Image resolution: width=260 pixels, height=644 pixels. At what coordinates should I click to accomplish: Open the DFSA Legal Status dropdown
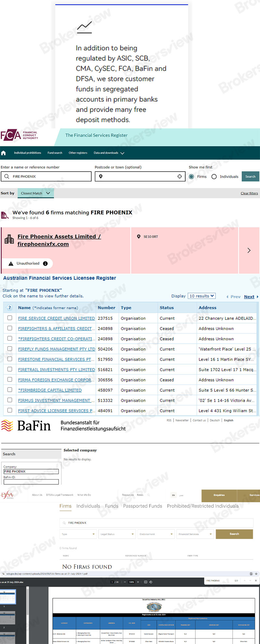pos(117,534)
